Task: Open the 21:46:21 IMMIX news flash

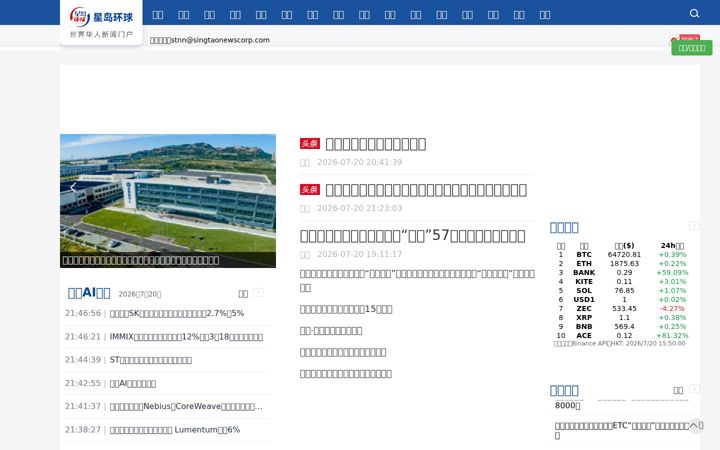Action: 186,337
